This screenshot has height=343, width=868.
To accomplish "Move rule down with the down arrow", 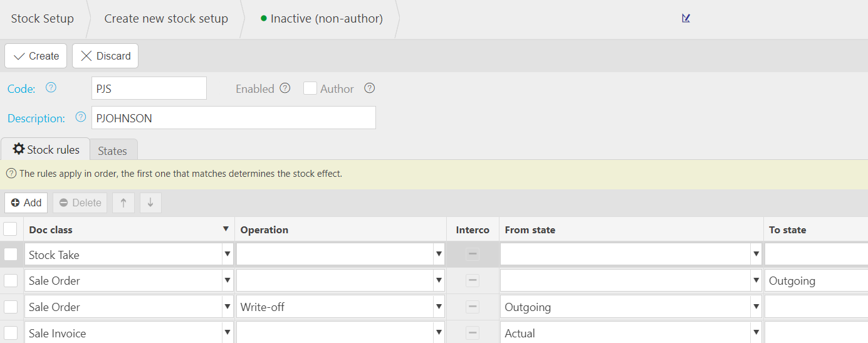I will [x=150, y=203].
